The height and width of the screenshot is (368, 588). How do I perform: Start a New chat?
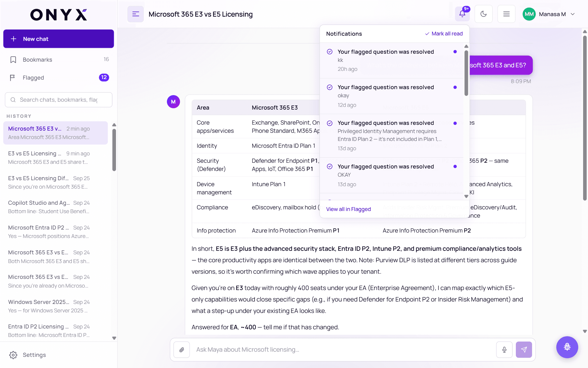[x=59, y=39]
